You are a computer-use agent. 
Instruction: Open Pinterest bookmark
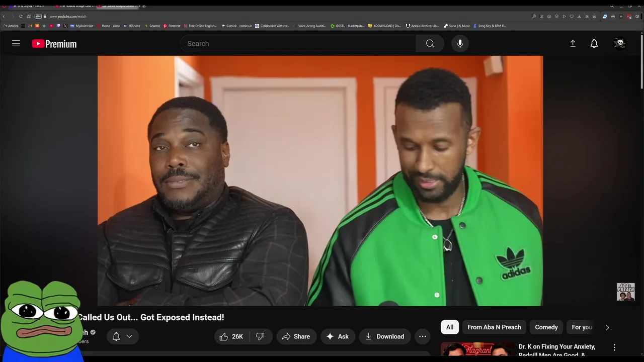(x=172, y=26)
